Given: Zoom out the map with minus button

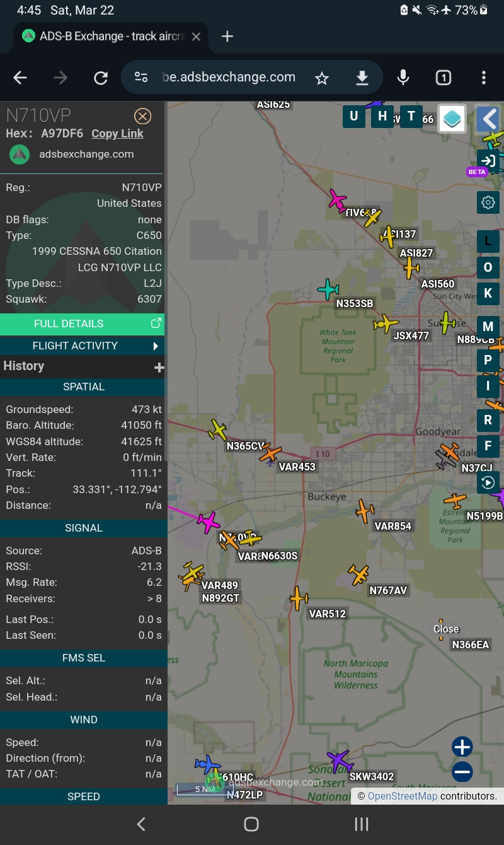Looking at the screenshot, I should click(x=462, y=771).
